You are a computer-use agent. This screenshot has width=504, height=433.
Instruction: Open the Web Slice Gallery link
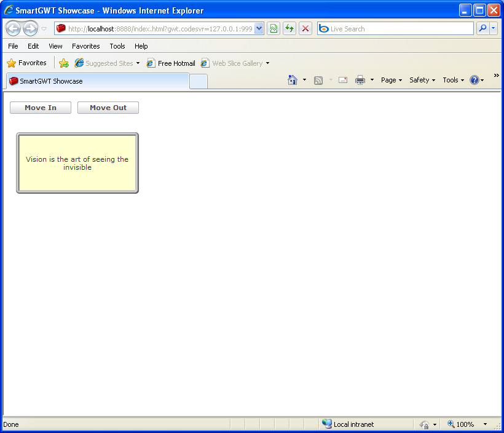tap(232, 63)
